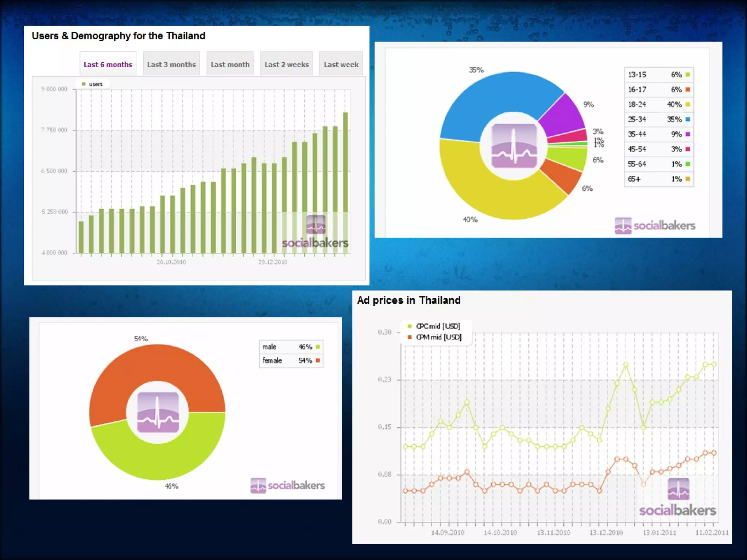Click the green users legend marker
Screen dimensions: 747x560
tap(84, 84)
